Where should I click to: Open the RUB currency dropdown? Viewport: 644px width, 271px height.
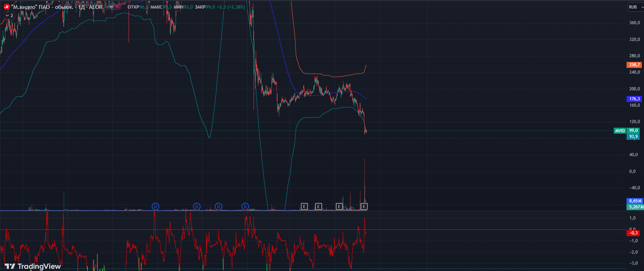(x=635, y=7)
